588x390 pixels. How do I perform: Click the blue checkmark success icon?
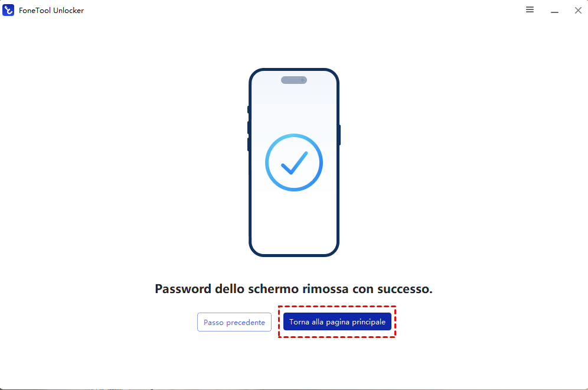tap(294, 162)
